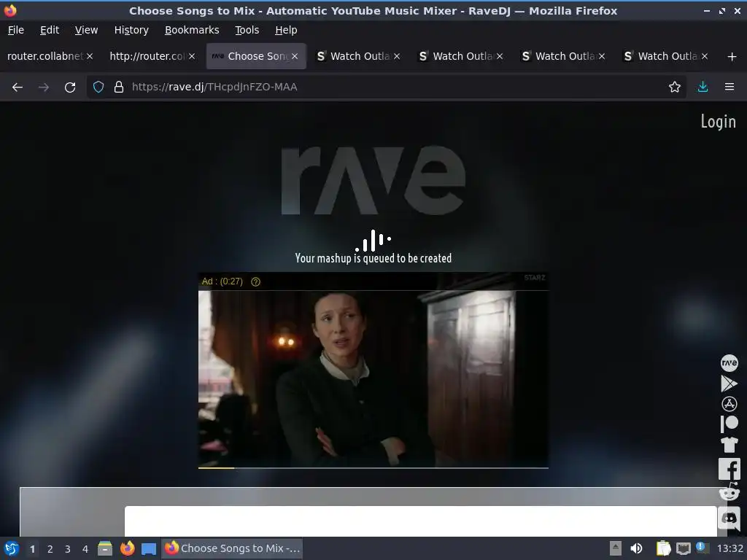The width and height of the screenshot is (747, 560).
Task: Open the notification tray icon beside the clock
Action: [x=701, y=547]
